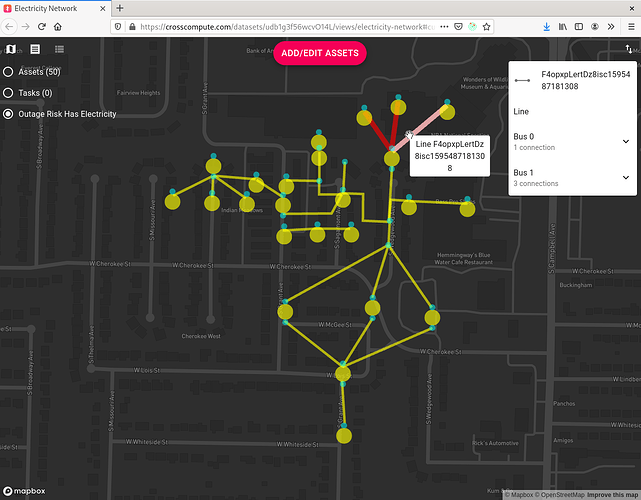Open the library icon
Screen dimensions: 641x500
(563, 27)
